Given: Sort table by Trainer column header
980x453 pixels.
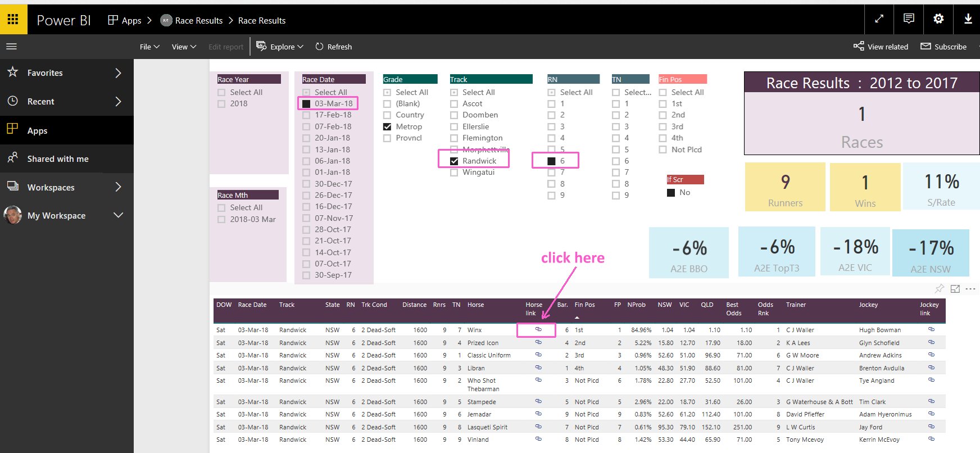Looking at the screenshot, I should [x=796, y=305].
